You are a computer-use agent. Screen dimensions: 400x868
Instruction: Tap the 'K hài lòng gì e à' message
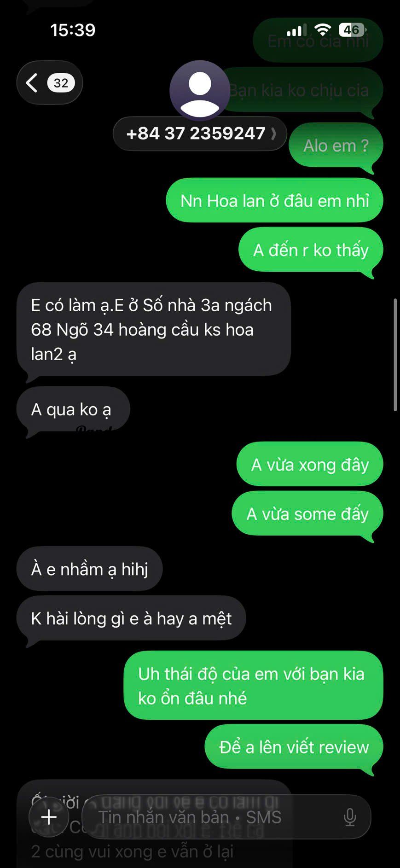[131, 619]
